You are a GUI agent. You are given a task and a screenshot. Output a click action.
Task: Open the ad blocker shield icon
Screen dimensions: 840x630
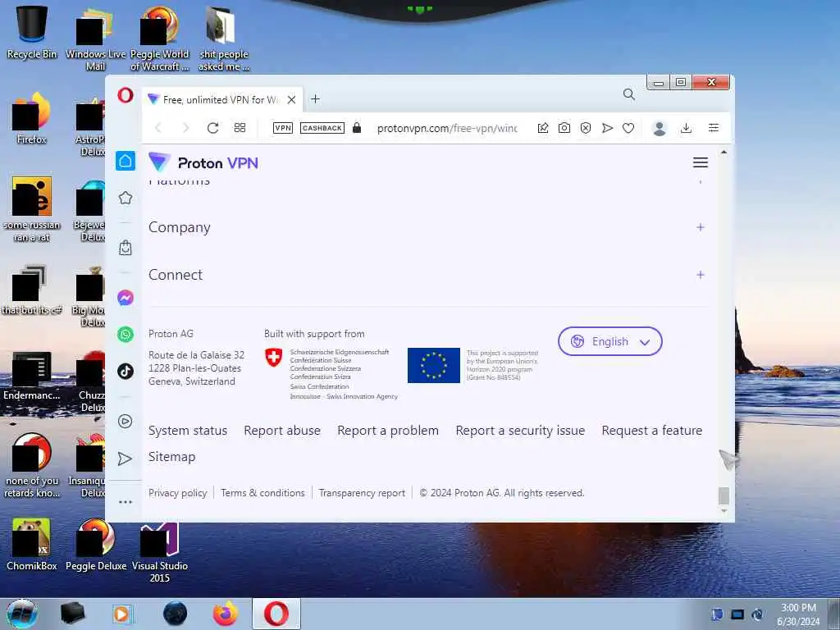click(x=586, y=128)
